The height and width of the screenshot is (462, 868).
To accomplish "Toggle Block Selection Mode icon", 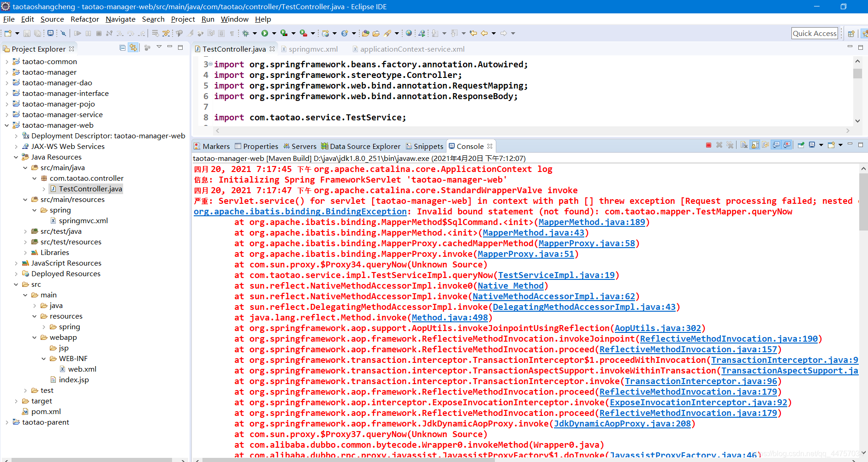I will pos(221,33).
